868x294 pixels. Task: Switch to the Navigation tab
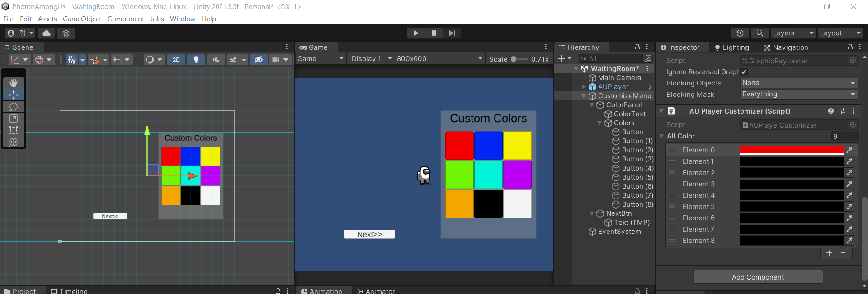coord(786,47)
